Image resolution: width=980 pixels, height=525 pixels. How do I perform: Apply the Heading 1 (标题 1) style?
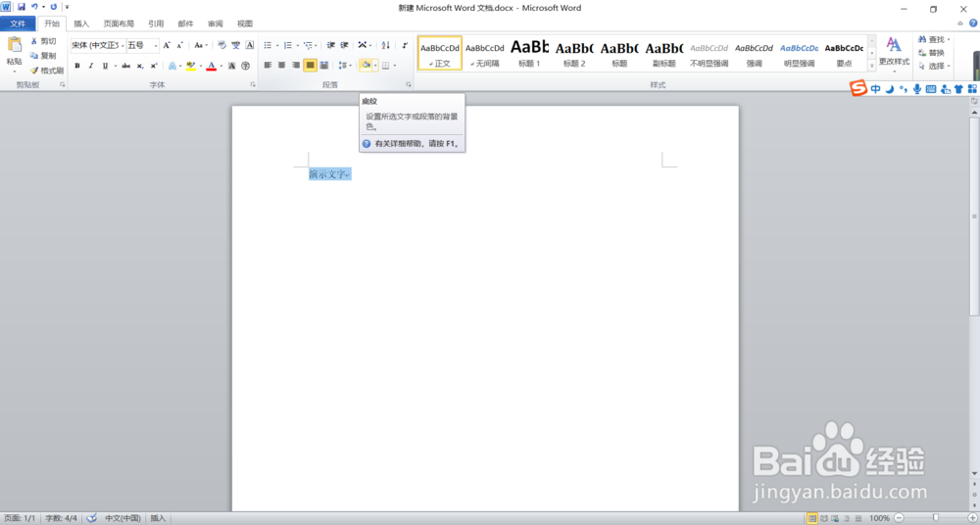click(x=530, y=53)
